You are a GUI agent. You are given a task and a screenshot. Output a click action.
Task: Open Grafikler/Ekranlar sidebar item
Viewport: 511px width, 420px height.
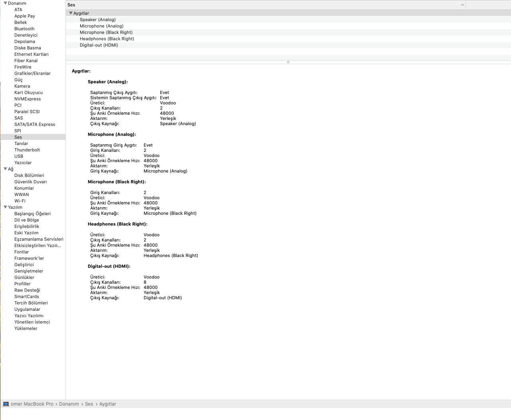click(x=32, y=73)
